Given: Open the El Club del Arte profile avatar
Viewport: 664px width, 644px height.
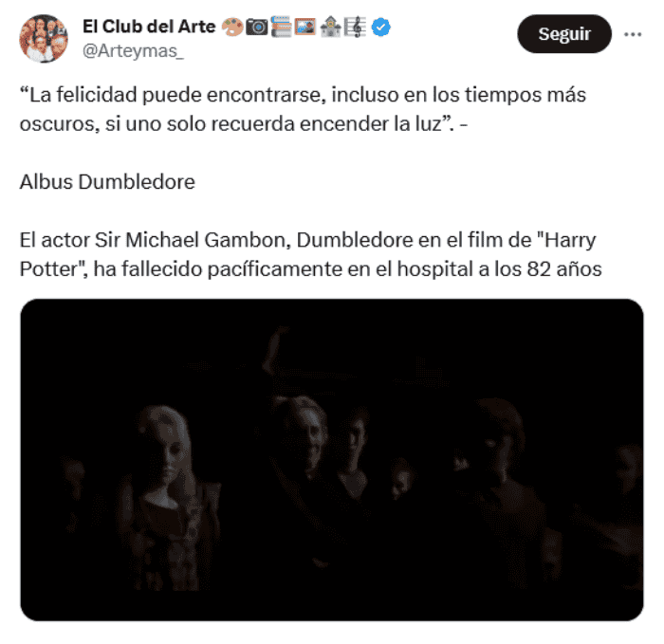Looking at the screenshot, I should tap(44, 39).
